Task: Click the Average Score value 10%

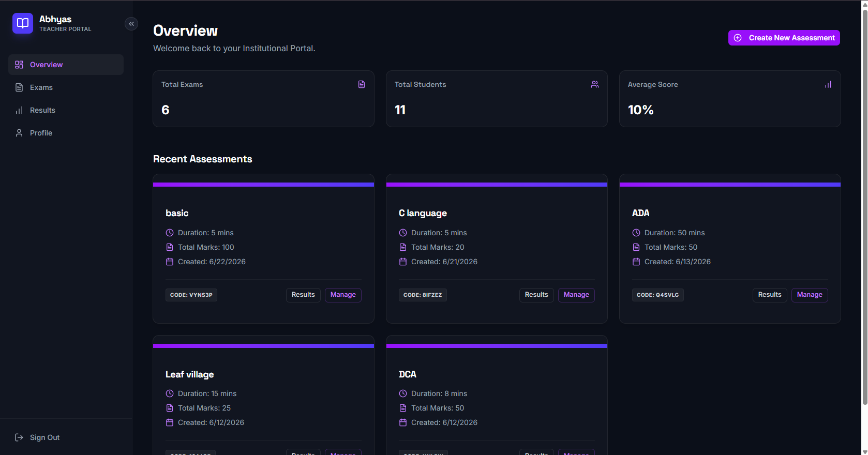Action: (x=640, y=110)
